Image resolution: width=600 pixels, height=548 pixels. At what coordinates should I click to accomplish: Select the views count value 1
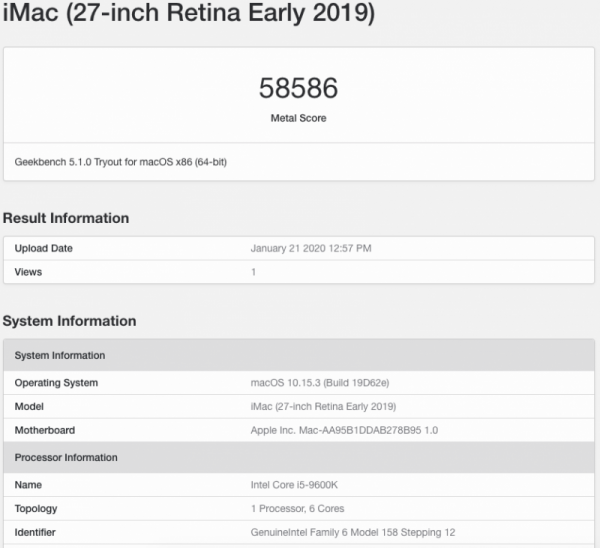(253, 272)
